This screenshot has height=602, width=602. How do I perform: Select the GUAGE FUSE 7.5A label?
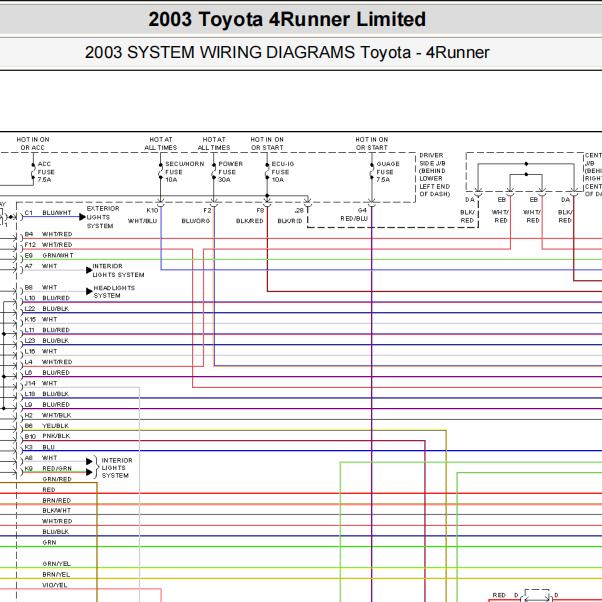coord(388,172)
